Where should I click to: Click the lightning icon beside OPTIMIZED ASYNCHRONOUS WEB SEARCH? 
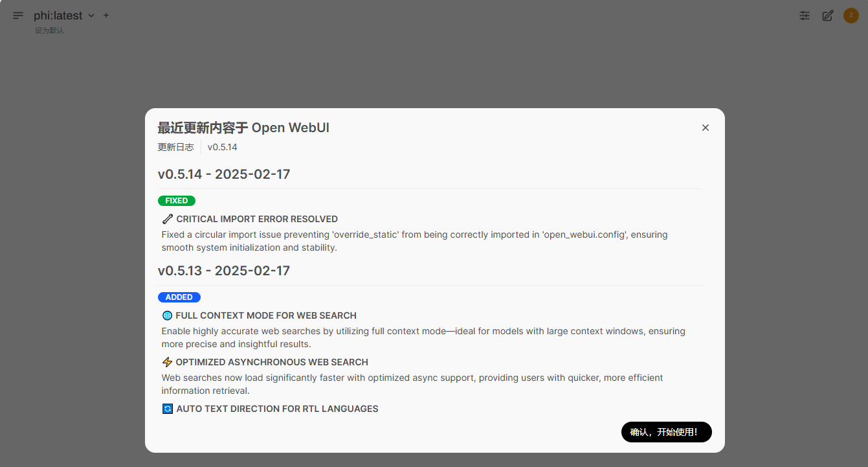click(167, 362)
